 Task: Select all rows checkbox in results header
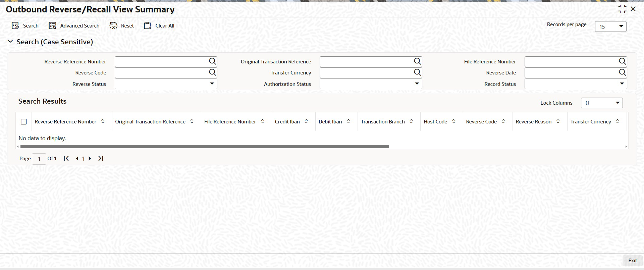coord(24,122)
